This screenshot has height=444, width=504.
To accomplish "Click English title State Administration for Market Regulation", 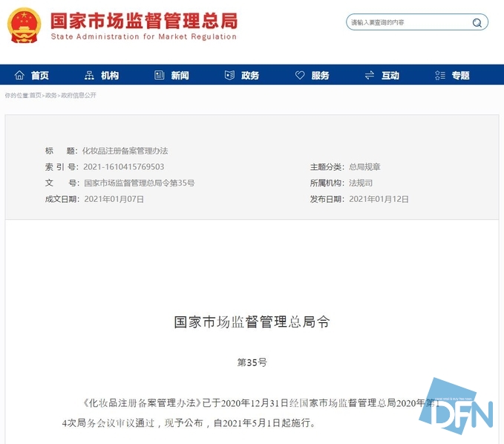I will (144, 36).
